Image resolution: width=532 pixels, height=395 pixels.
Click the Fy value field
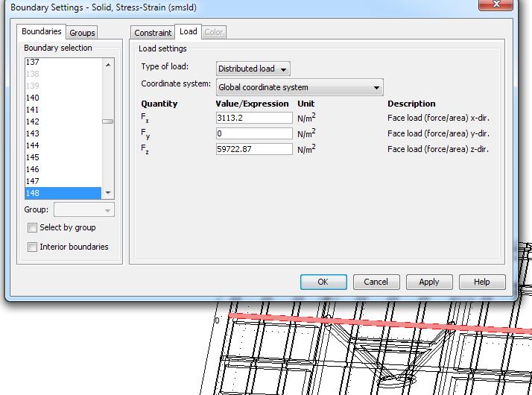pyautogui.click(x=254, y=133)
